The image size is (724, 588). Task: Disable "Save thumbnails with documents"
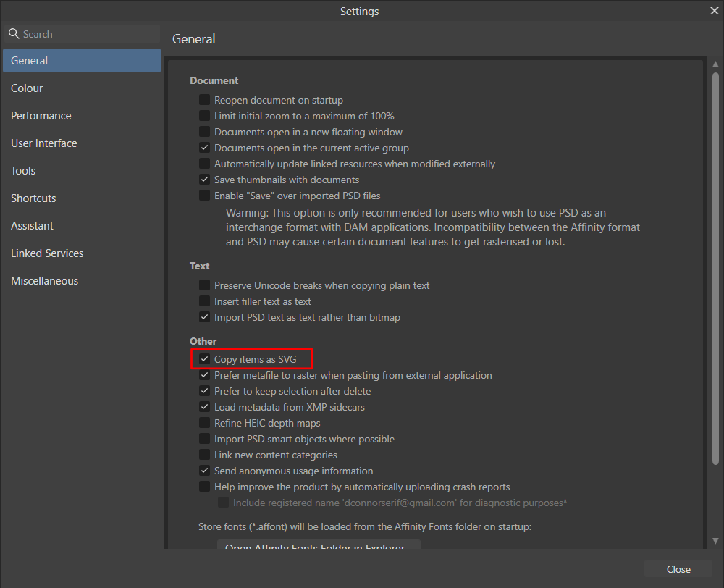point(204,180)
